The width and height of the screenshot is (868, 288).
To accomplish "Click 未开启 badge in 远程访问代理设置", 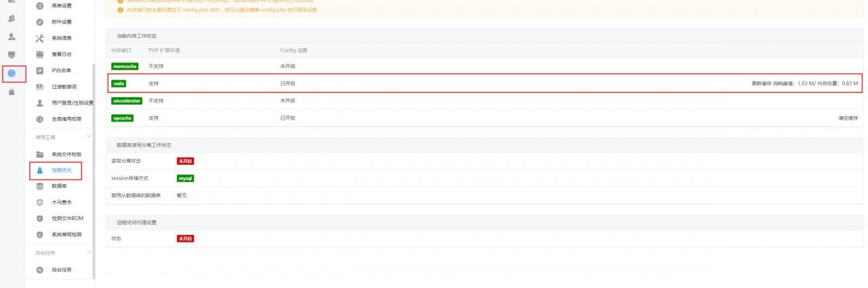I will click(x=186, y=238).
